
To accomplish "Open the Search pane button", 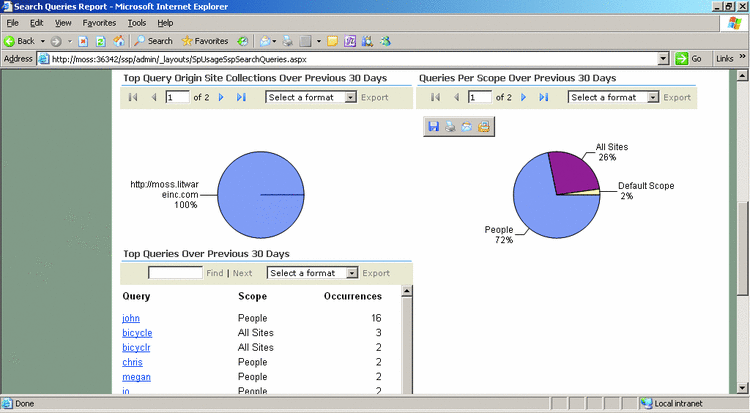I will (153, 41).
